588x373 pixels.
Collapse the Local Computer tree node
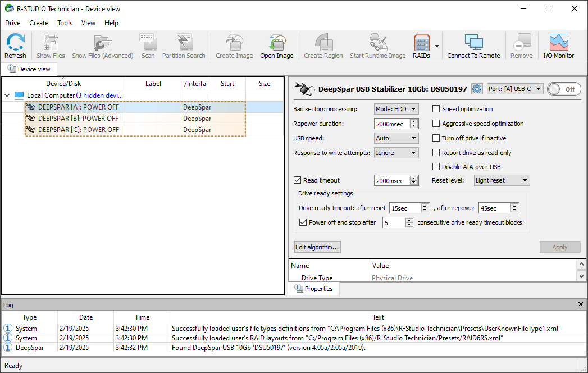coord(7,95)
